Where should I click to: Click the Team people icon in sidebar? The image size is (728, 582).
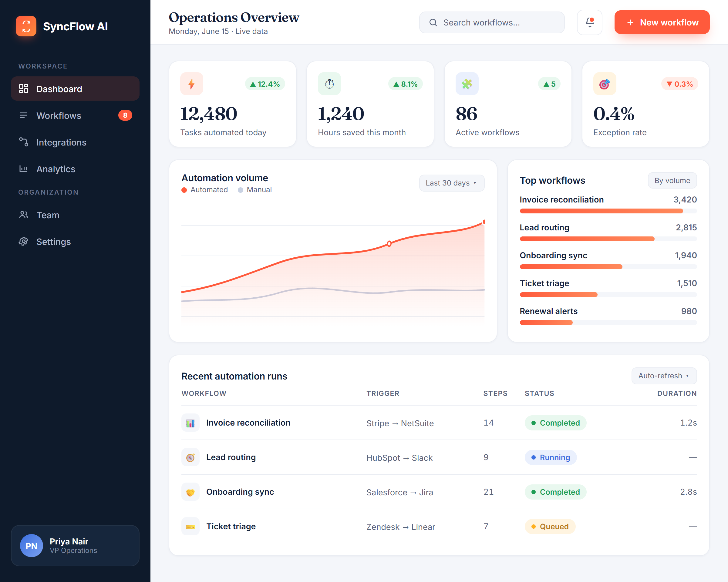point(23,215)
